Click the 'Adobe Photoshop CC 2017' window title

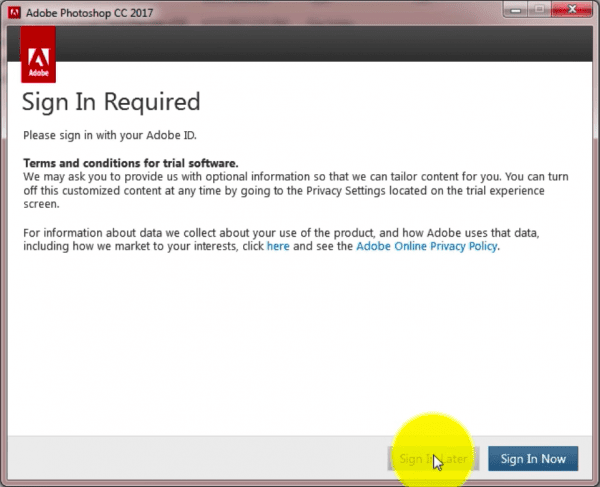point(90,13)
